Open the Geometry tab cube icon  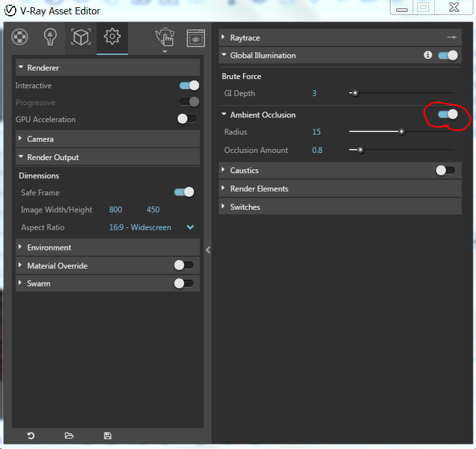coord(81,37)
